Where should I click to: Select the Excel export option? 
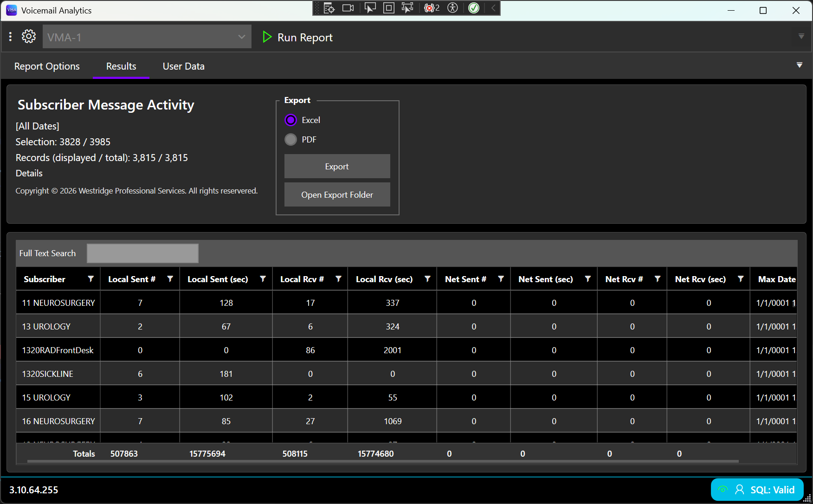(x=291, y=120)
